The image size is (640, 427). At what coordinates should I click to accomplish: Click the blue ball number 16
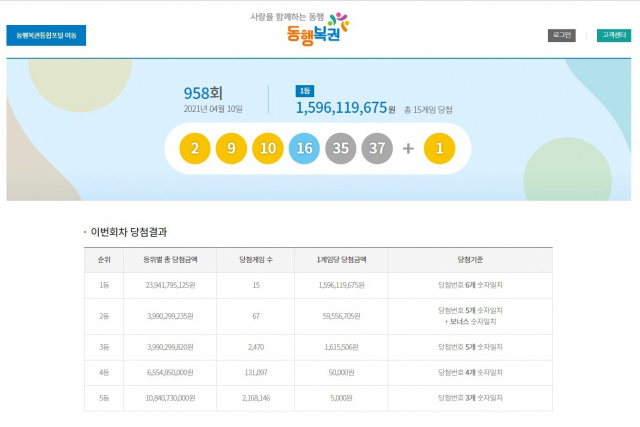[304, 148]
